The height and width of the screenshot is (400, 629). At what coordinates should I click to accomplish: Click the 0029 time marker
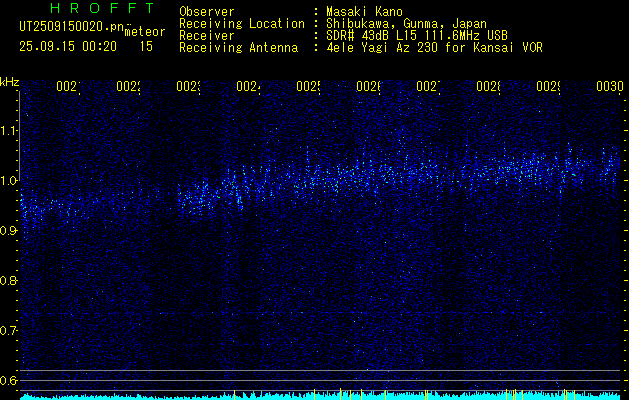pos(548,86)
